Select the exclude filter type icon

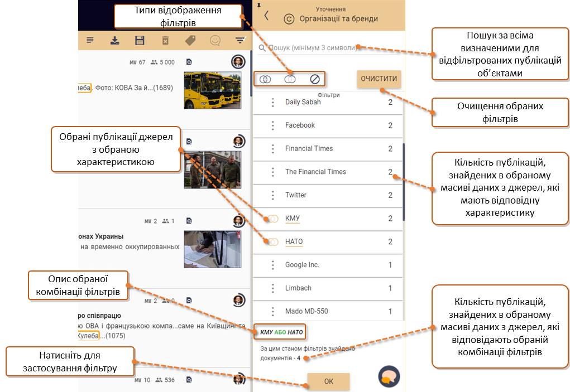tap(315, 79)
